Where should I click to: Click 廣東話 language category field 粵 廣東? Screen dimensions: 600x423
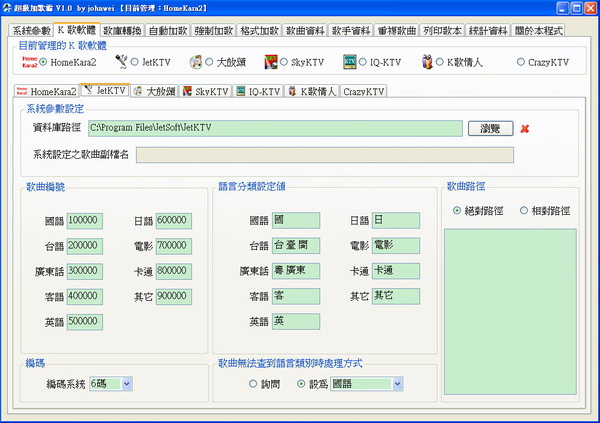point(296,271)
